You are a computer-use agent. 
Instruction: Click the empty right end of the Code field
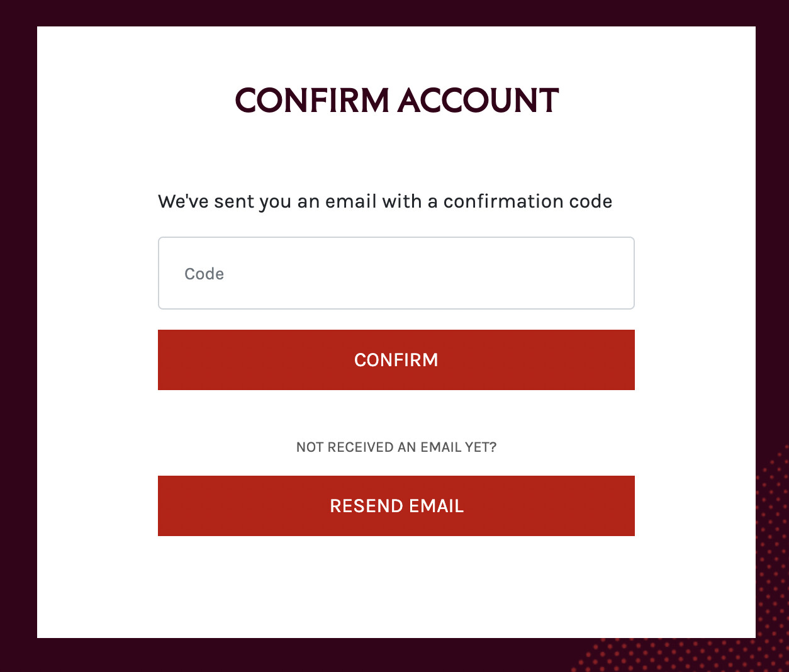pyautogui.click(x=566, y=273)
